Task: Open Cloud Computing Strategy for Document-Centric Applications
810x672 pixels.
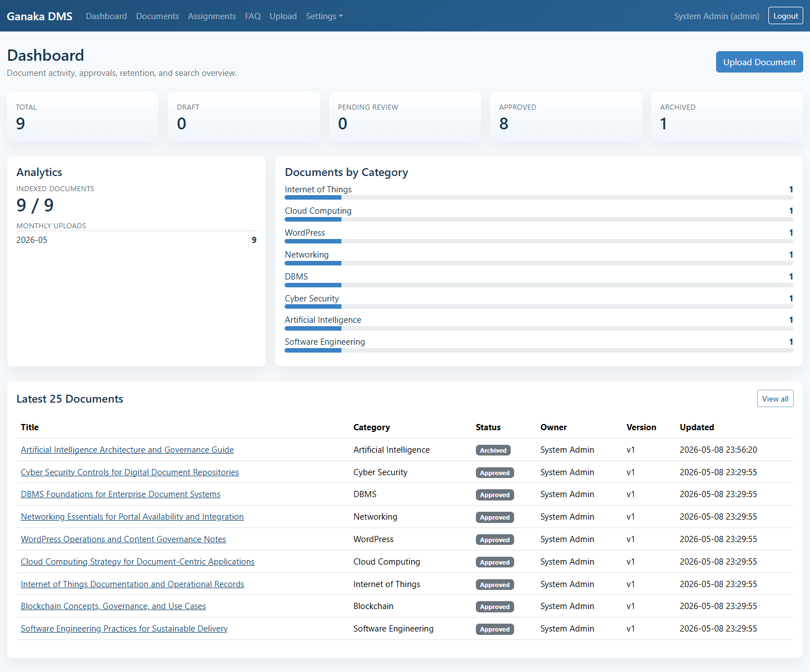Action: tap(138, 562)
